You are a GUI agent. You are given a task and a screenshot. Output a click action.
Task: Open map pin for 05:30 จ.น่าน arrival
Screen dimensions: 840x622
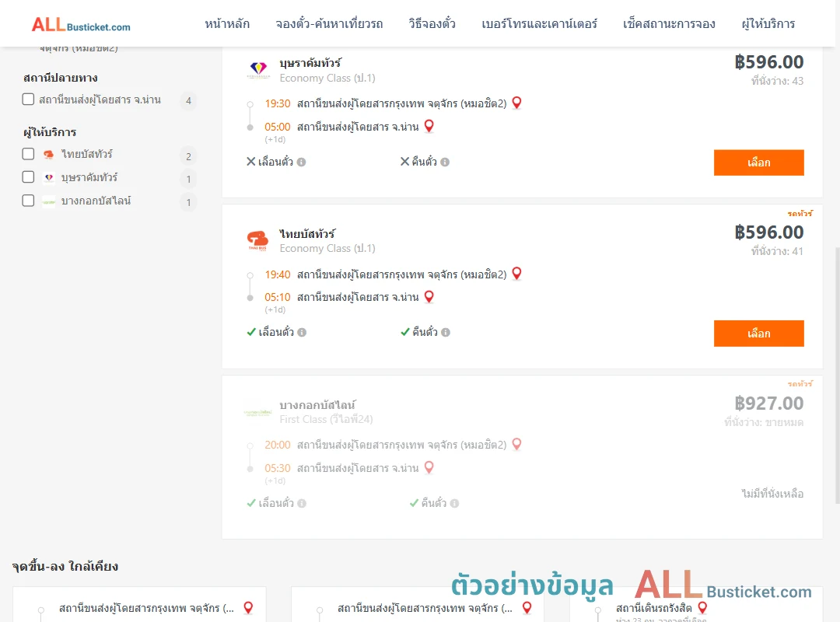coord(429,467)
